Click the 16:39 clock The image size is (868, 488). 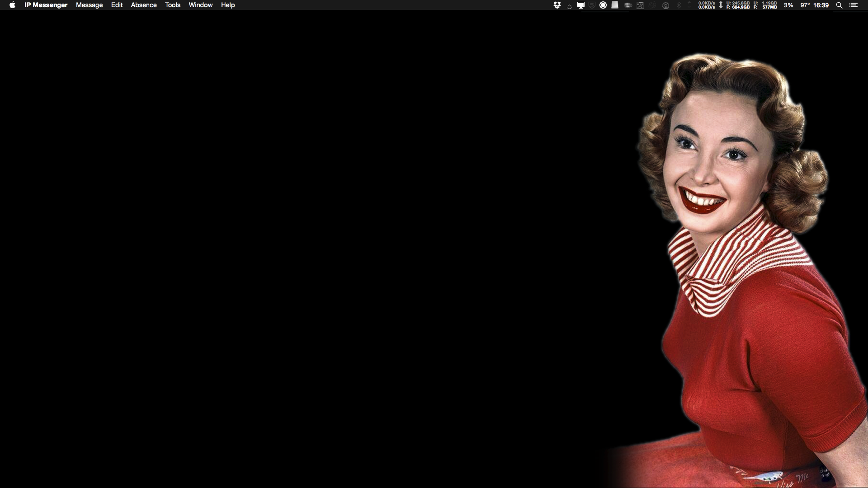[821, 5]
